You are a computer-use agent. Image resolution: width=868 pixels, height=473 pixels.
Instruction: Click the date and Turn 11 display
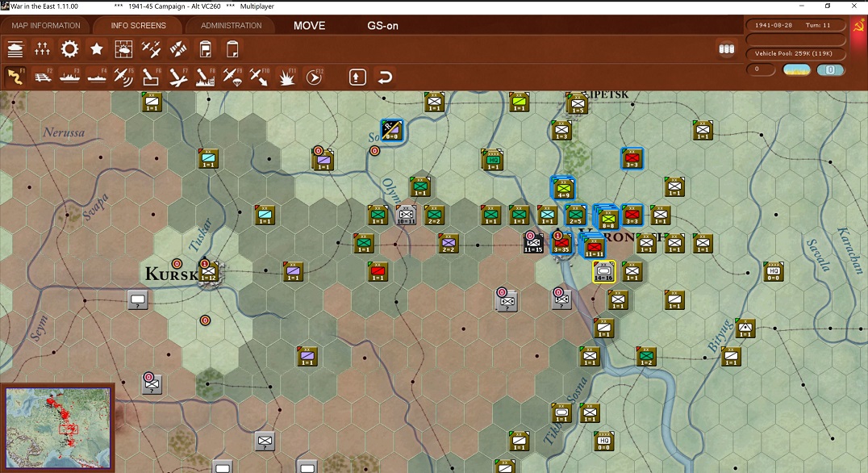[x=796, y=26]
